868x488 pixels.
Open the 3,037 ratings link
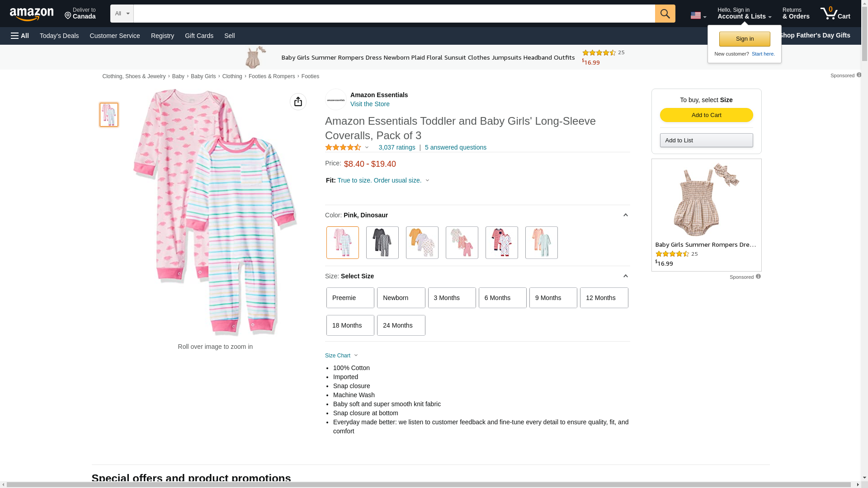click(x=396, y=147)
